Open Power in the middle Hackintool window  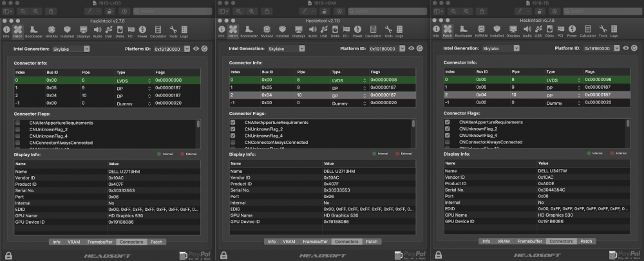357,32
